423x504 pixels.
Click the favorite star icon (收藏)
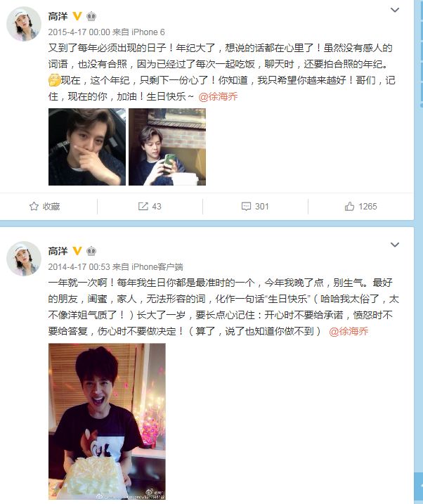coord(34,207)
